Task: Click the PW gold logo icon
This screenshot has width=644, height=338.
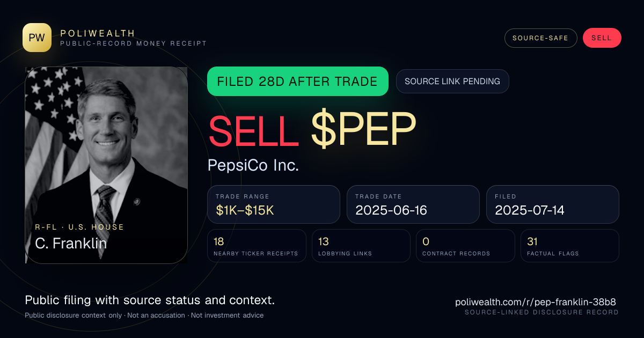Action: 37,38
